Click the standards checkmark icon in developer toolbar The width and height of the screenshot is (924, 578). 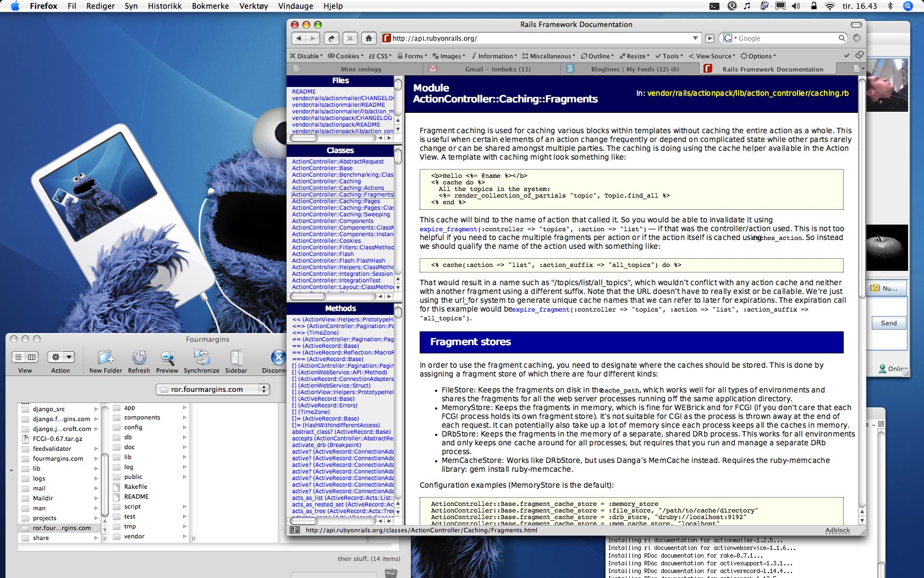847,56
